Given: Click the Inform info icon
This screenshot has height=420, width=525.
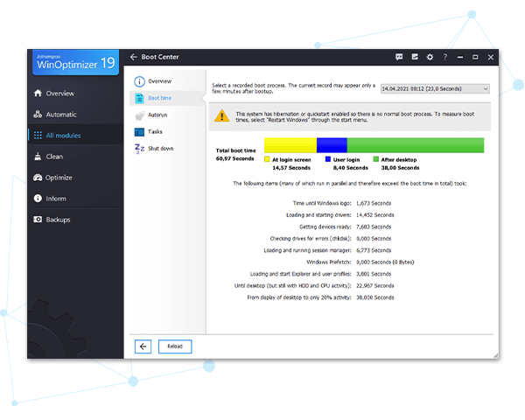Looking at the screenshot, I should click(38, 199).
